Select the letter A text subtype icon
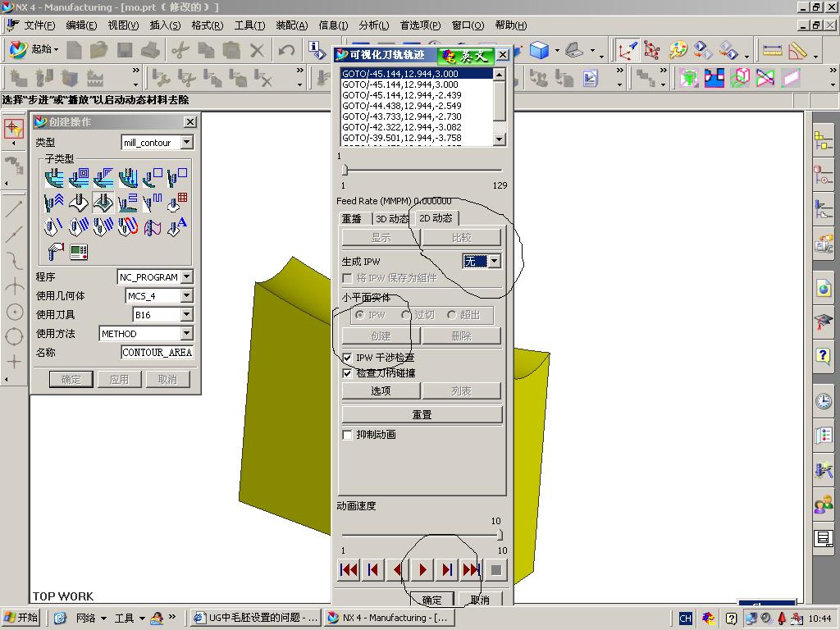The image size is (840, 630). 177,227
